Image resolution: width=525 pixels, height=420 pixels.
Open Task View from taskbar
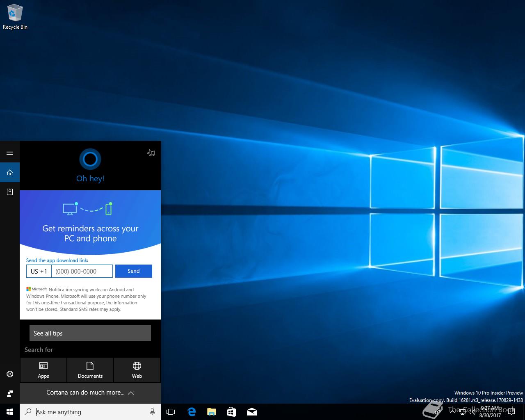pos(171,412)
